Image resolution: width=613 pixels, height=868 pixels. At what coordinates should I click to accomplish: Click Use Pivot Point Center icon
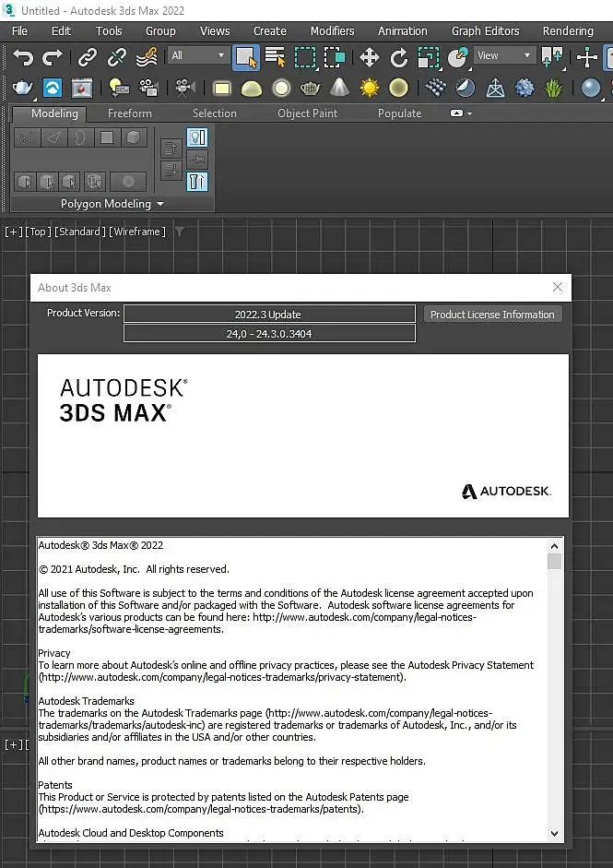click(x=551, y=56)
